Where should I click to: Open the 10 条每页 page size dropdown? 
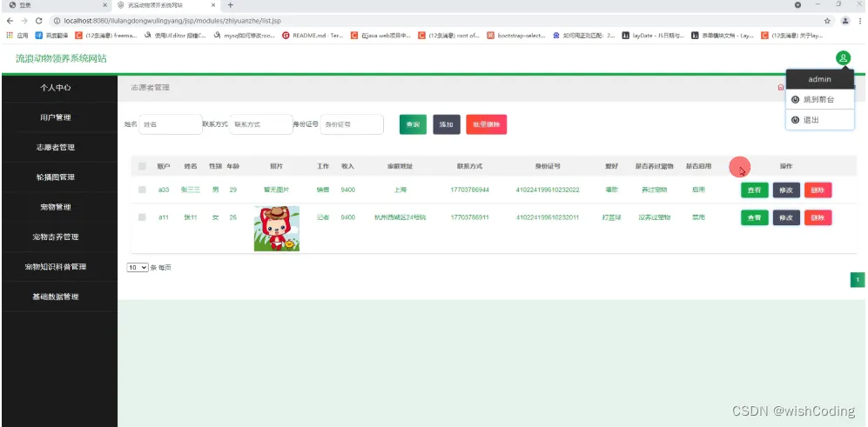pyautogui.click(x=138, y=267)
